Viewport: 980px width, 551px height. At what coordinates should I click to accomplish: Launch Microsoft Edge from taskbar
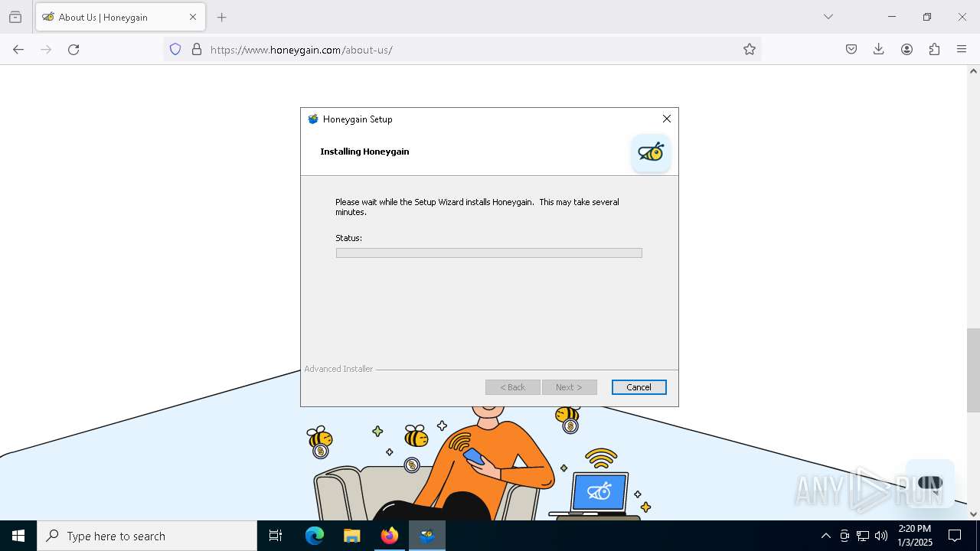tap(315, 536)
